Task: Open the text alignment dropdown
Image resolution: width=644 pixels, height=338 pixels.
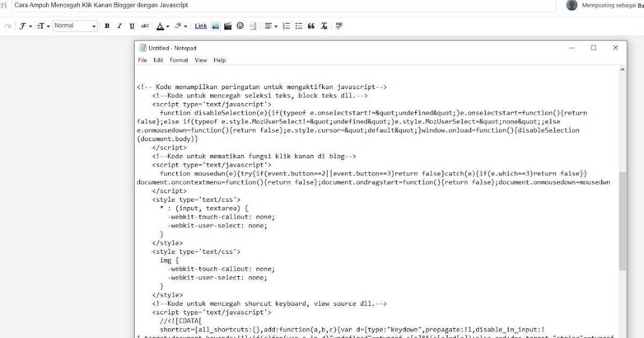Action: 271,26
